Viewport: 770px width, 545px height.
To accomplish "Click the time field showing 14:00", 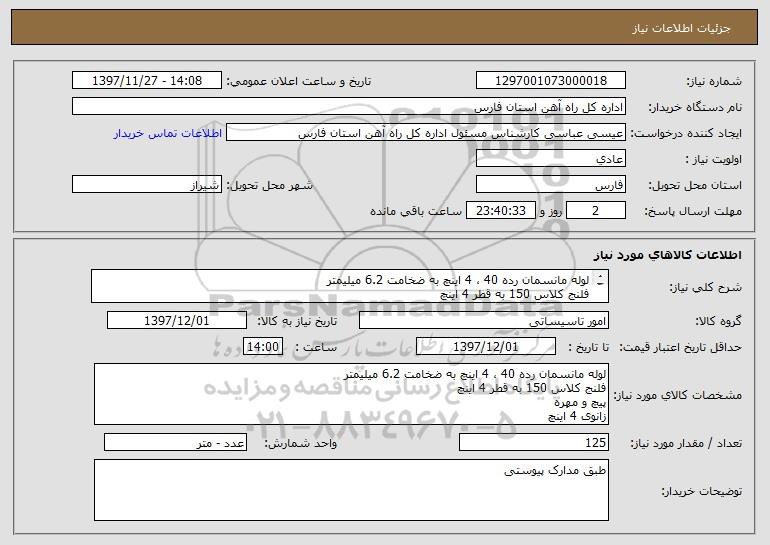I will 263,346.
